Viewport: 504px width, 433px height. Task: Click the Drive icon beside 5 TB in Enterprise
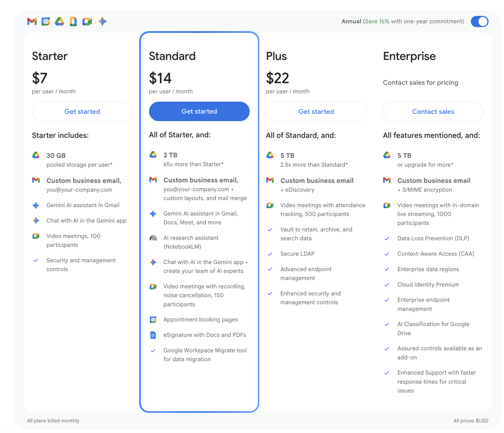387,155
